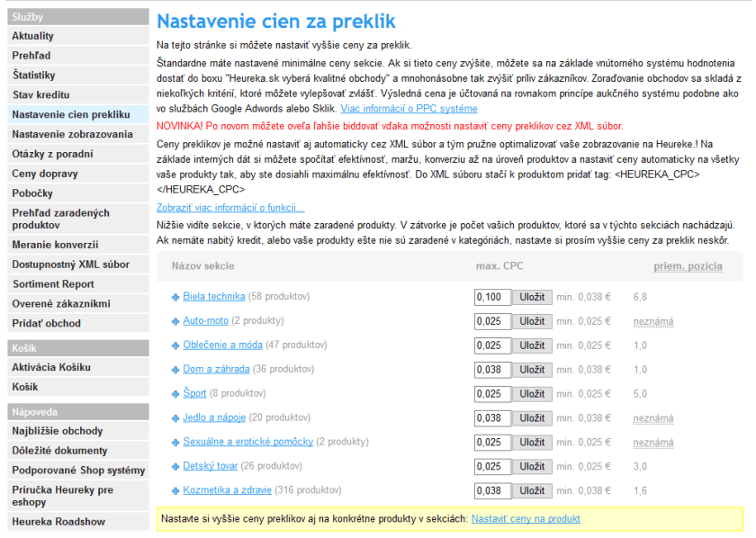This screenshot has height=538, width=756.
Task: Open Najbližšie obchody
Action: [x=78, y=431]
